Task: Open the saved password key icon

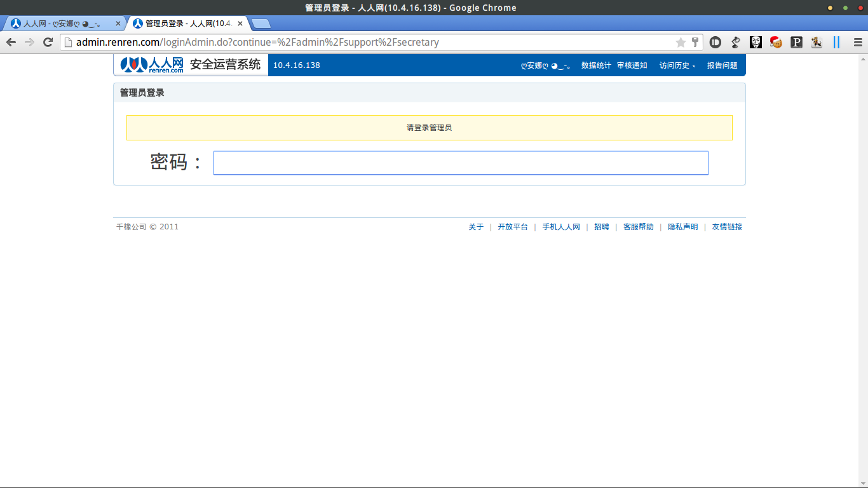Action: pyautogui.click(x=695, y=43)
